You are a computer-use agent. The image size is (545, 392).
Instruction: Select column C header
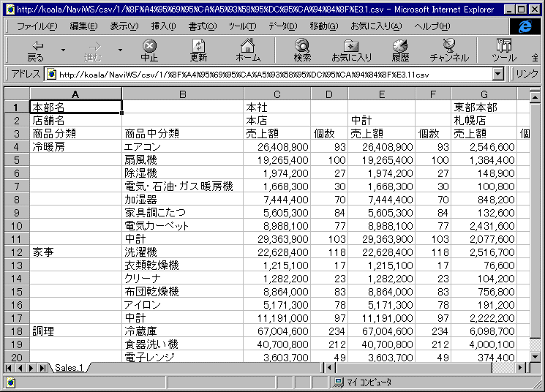click(x=277, y=94)
